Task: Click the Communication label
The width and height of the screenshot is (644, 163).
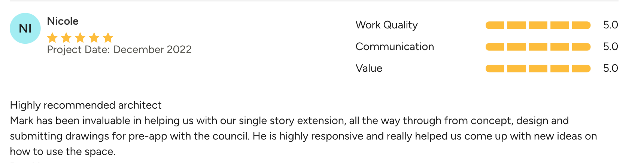Action: [395, 47]
